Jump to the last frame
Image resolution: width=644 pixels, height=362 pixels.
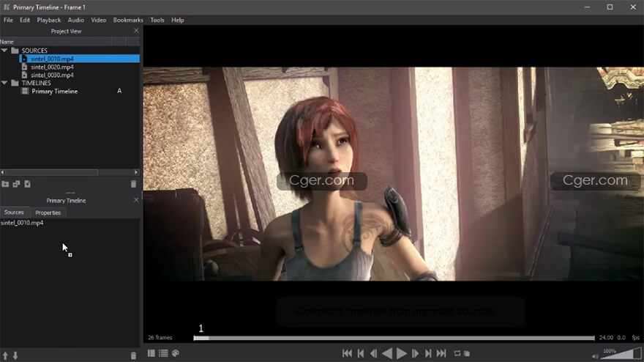tap(441, 353)
